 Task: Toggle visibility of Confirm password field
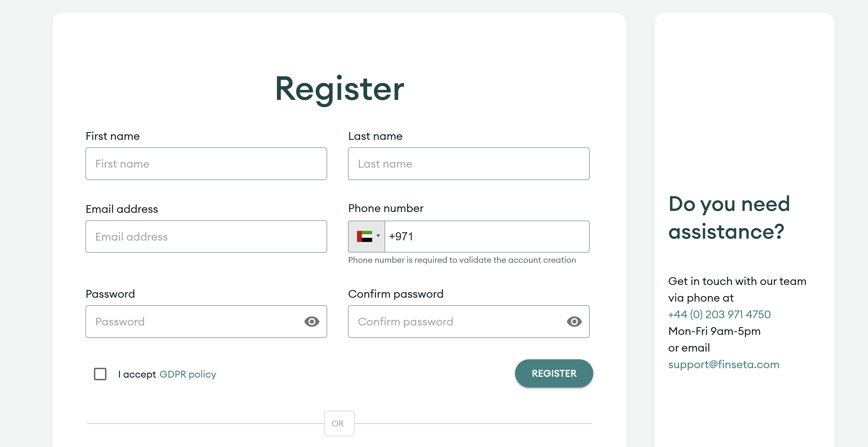tap(574, 322)
